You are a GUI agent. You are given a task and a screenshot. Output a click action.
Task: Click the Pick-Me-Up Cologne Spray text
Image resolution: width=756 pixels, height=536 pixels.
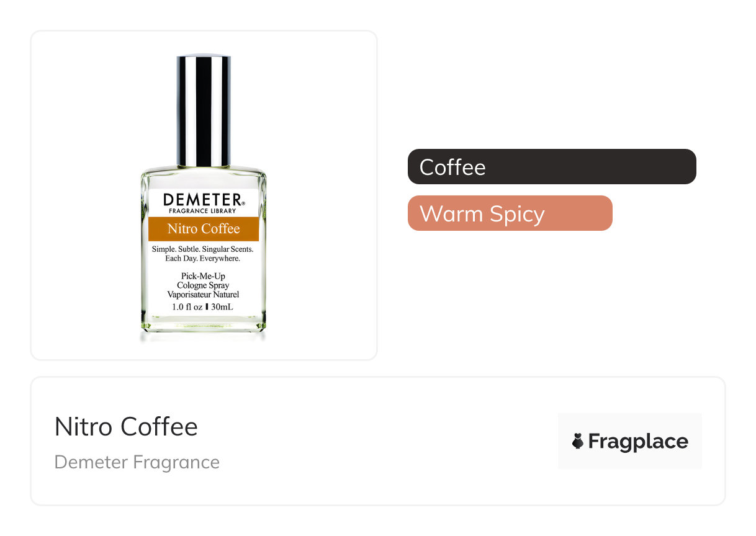(x=203, y=285)
